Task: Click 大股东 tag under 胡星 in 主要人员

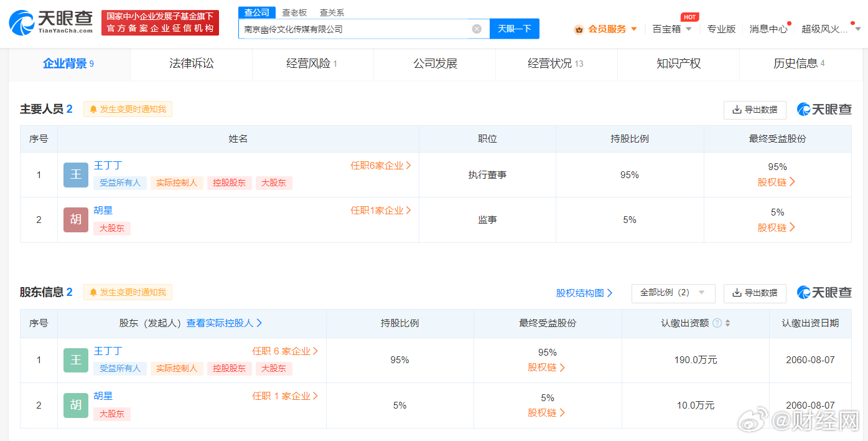Action: coord(112,229)
